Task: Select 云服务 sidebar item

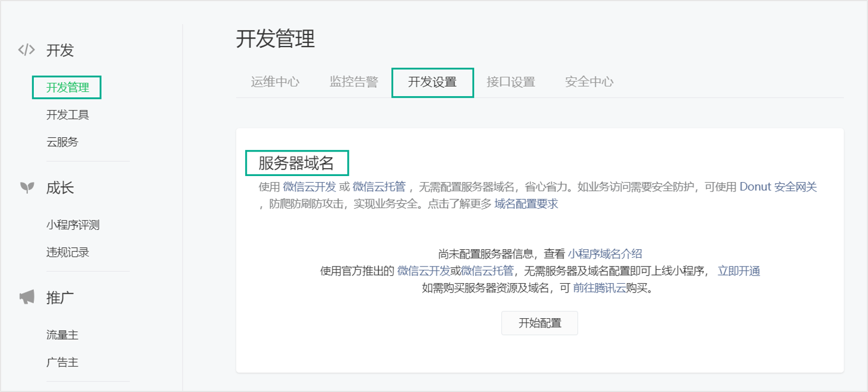Action: (x=62, y=142)
